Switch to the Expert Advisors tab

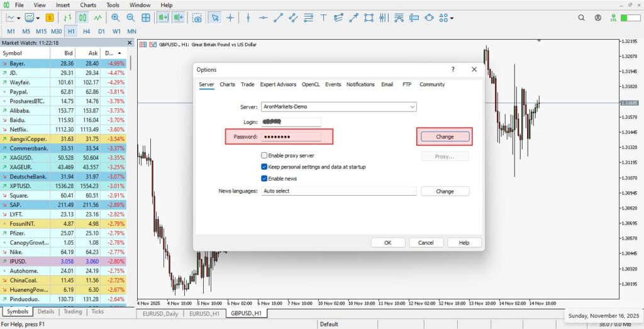pos(278,84)
